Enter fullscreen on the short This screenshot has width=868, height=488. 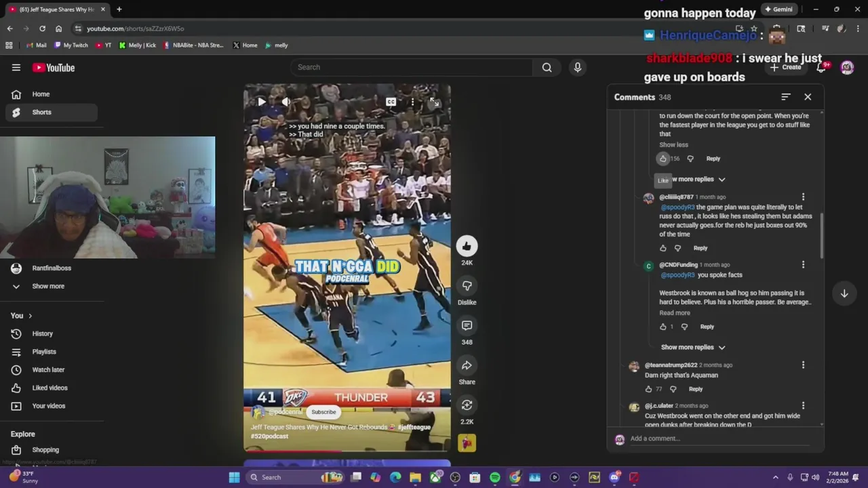tap(434, 102)
